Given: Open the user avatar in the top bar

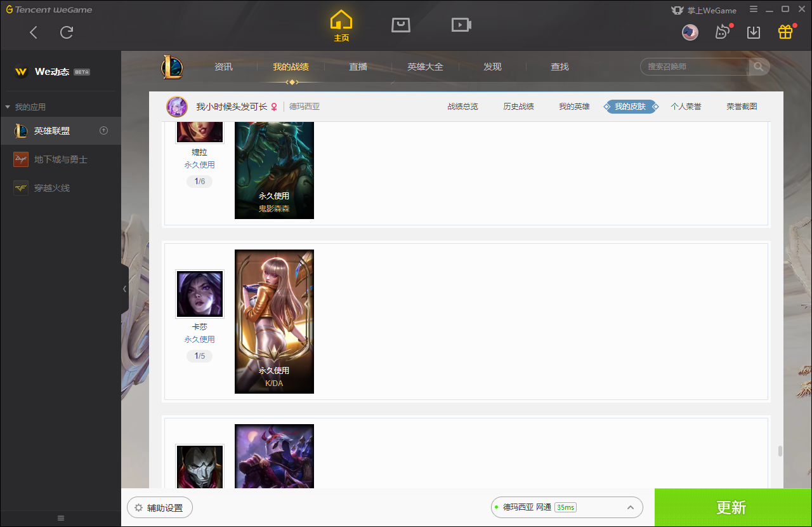Looking at the screenshot, I should [x=690, y=32].
